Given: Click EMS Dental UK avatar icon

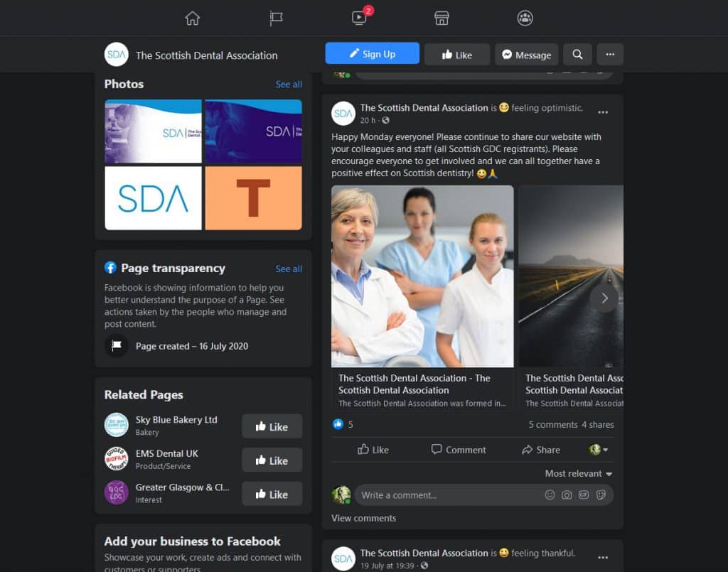Looking at the screenshot, I should click(117, 459).
